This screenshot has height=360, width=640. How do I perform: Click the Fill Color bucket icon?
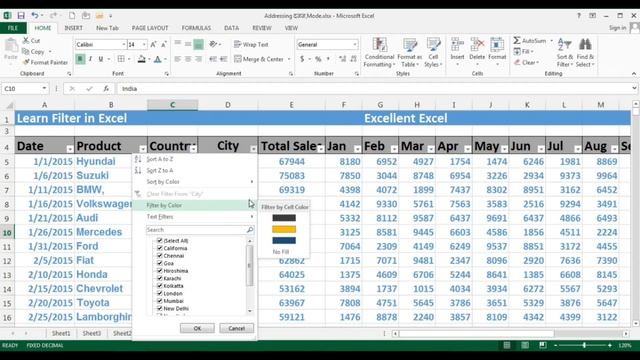coord(141,59)
